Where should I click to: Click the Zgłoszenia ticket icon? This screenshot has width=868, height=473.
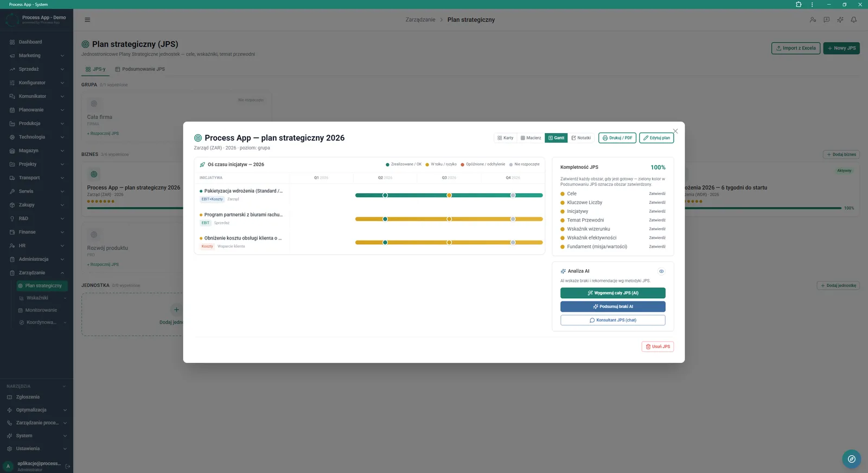click(9, 397)
